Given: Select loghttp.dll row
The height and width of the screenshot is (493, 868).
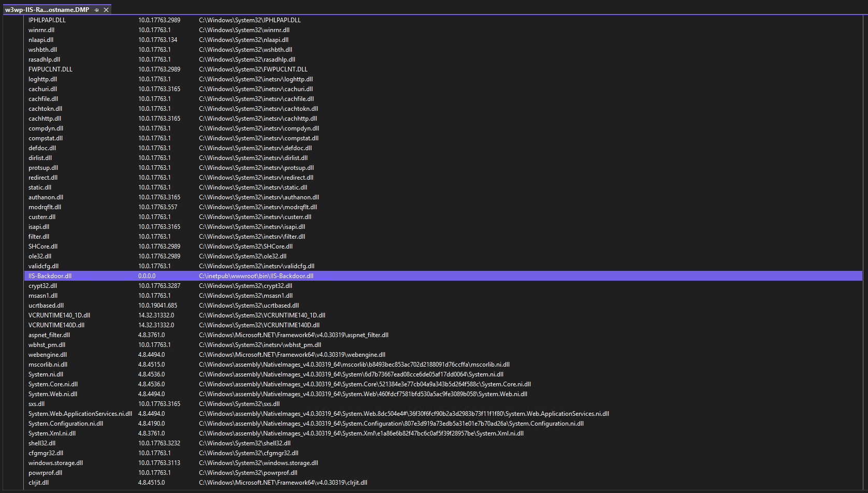Looking at the screenshot, I should click(443, 79).
